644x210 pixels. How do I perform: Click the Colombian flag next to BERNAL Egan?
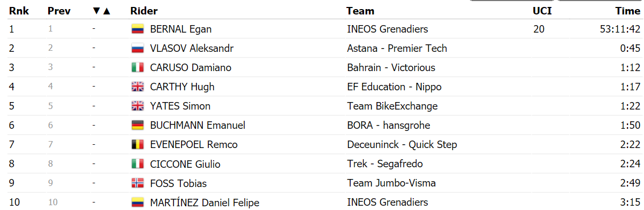tap(138, 29)
